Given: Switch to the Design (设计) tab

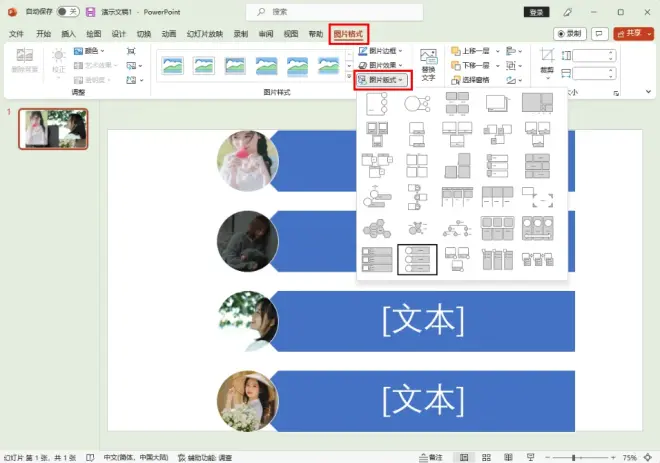Looking at the screenshot, I should click(119, 34).
